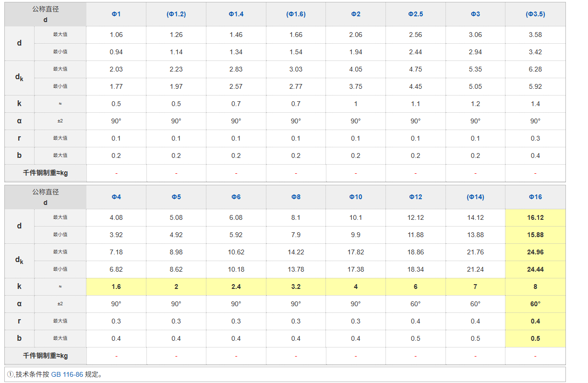
Task: Open the (Φ14) size link
Action: [475, 197]
